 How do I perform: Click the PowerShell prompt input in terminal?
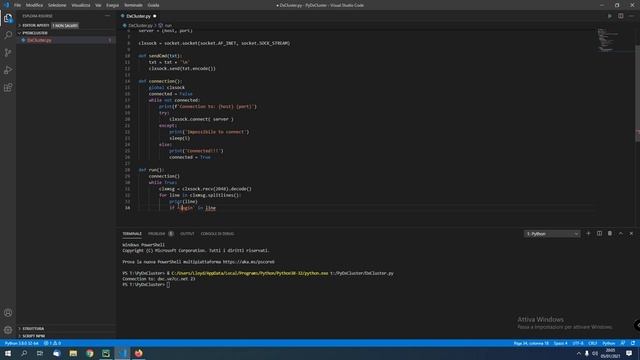[168, 284]
